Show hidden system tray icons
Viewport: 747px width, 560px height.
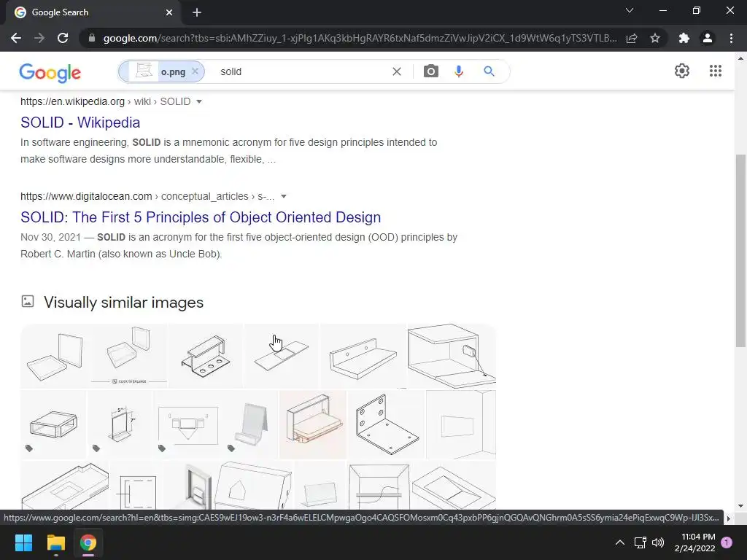(620, 542)
